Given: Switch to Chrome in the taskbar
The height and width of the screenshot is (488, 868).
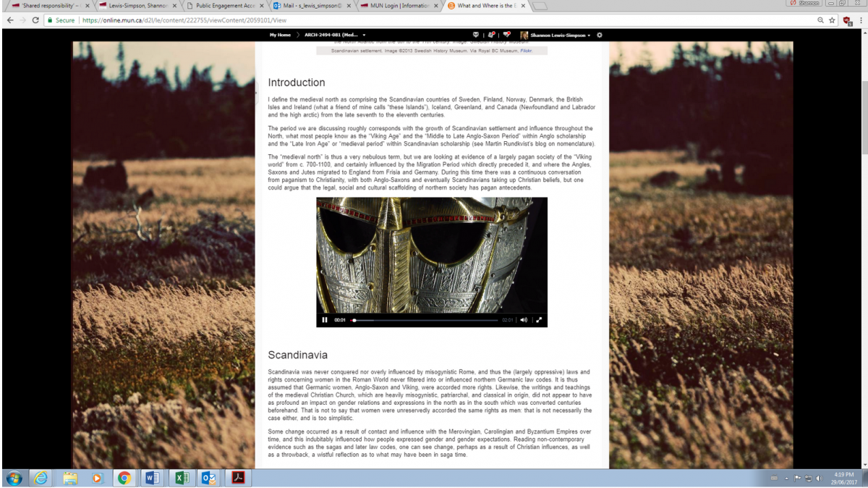Looking at the screenshot, I should click(x=124, y=478).
